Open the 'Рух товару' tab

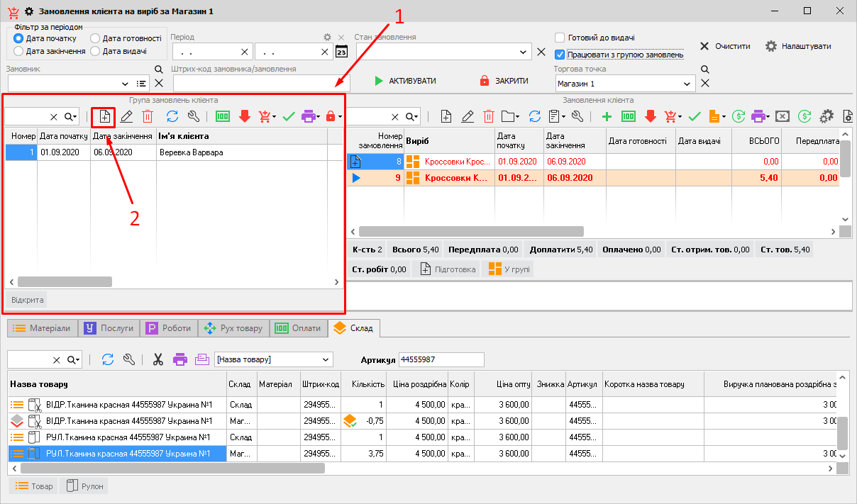click(x=233, y=328)
